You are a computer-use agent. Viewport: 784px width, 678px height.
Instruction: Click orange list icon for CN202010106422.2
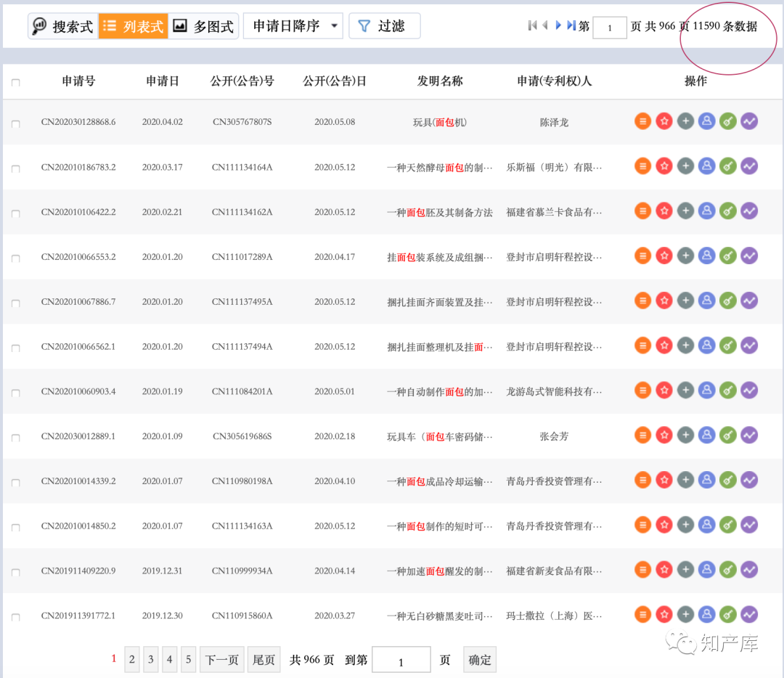[642, 211]
